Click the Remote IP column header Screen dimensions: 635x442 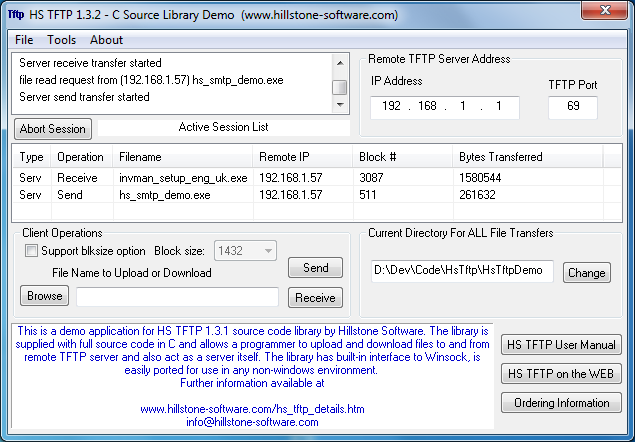click(303, 157)
